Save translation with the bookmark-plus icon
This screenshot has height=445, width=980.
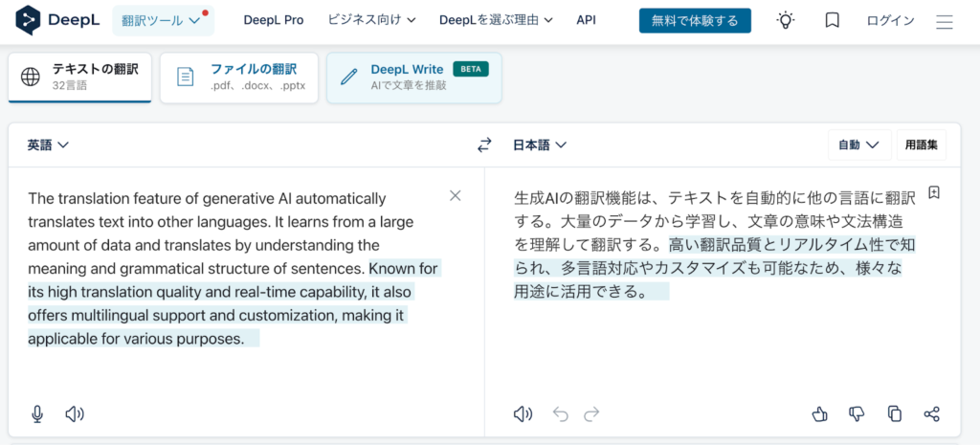(x=934, y=192)
